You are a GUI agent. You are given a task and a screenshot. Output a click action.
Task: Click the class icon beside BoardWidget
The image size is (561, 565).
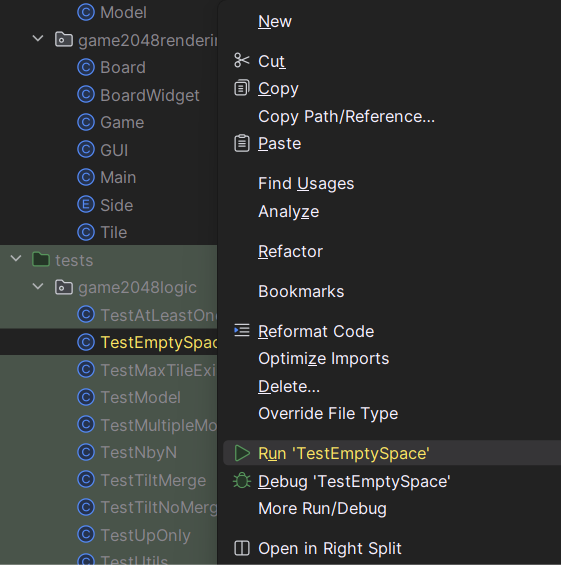86,95
